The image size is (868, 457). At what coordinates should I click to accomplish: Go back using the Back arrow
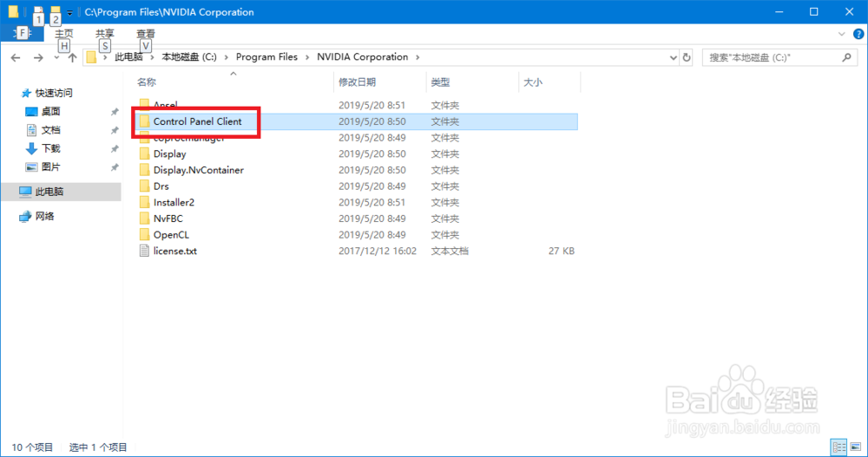[16, 57]
